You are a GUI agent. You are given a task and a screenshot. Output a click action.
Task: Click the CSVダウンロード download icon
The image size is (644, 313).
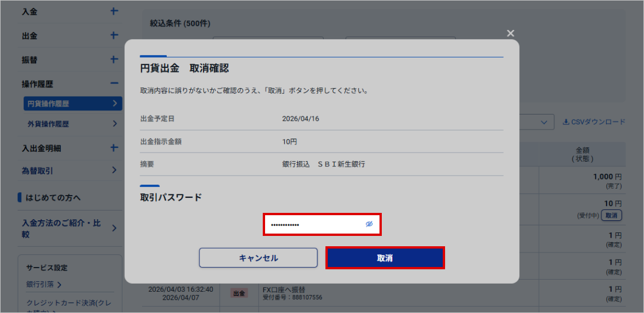[x=566, y=122]
